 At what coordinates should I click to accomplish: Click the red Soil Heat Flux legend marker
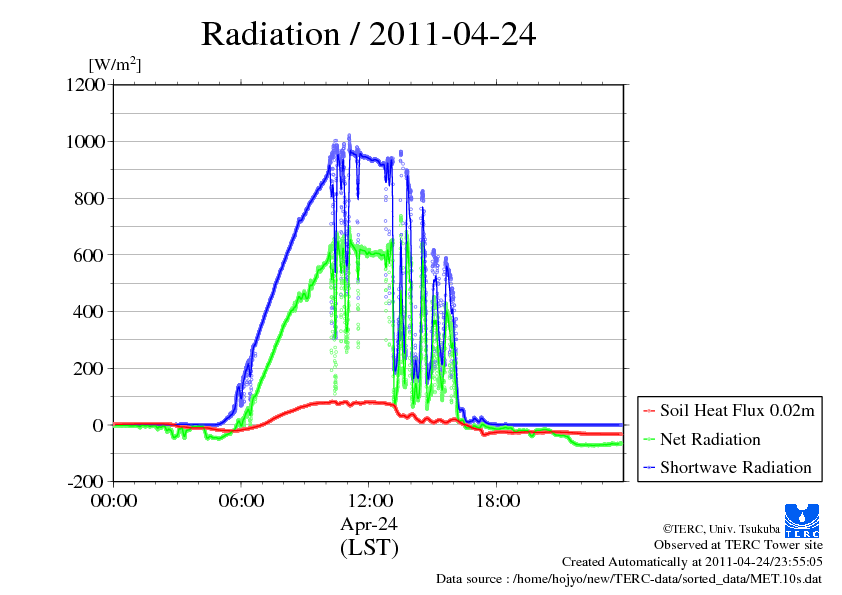tap(649, 411)
